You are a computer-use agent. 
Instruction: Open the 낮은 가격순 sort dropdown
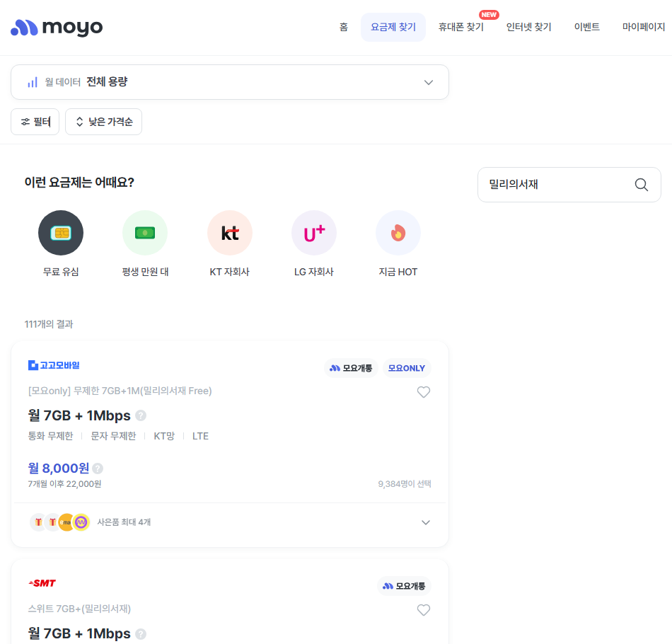click(x=104, y=122)
